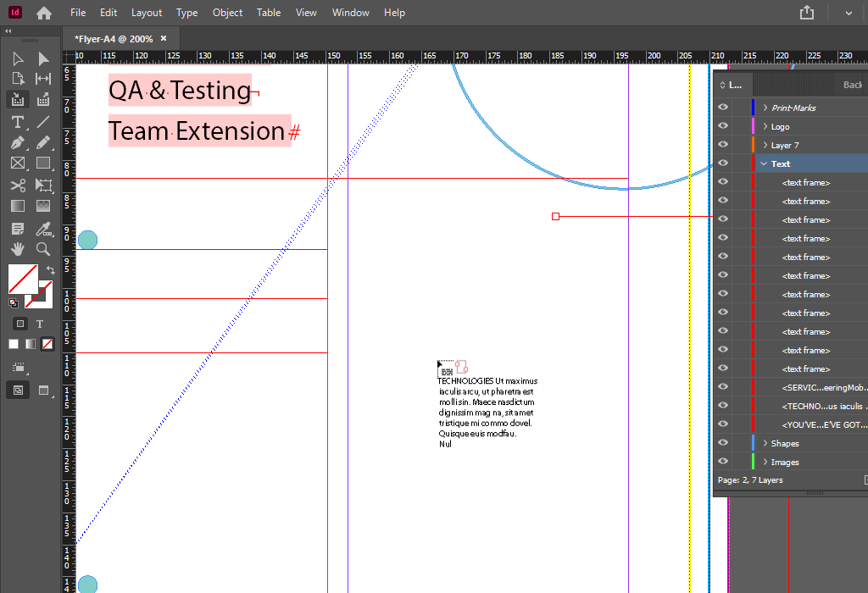Viewport: 868px width, 593px height.
Task: Choose the Eyedropper tool
Action: pyautogui.click(x=43, y=228)
